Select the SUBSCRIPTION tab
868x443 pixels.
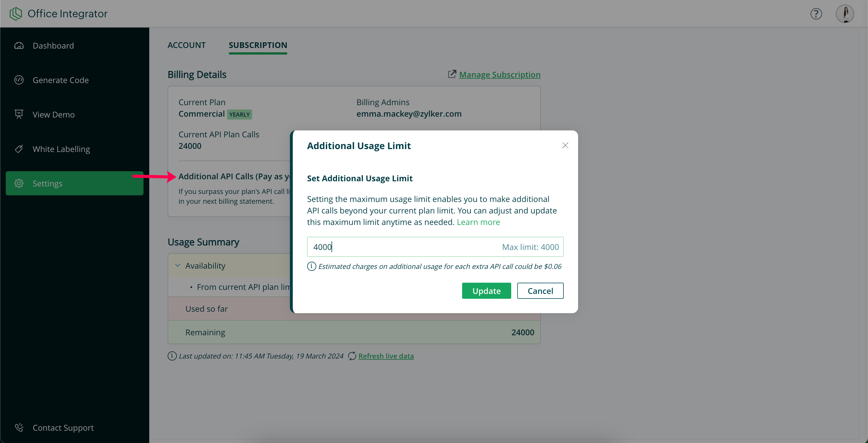point(258,45)
